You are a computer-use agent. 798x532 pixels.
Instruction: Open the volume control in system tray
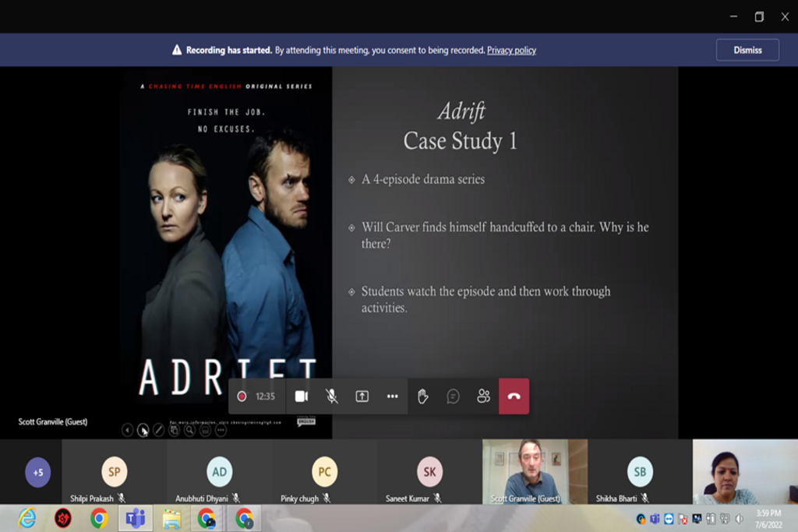(x=739, y=519)
